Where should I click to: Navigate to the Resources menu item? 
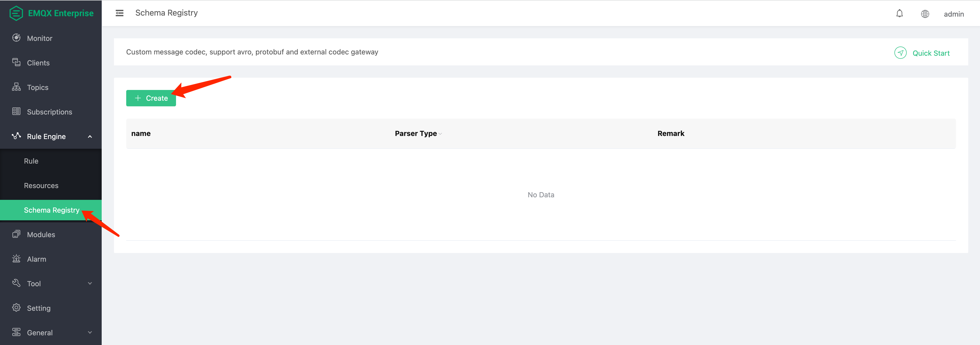(41, 185)
